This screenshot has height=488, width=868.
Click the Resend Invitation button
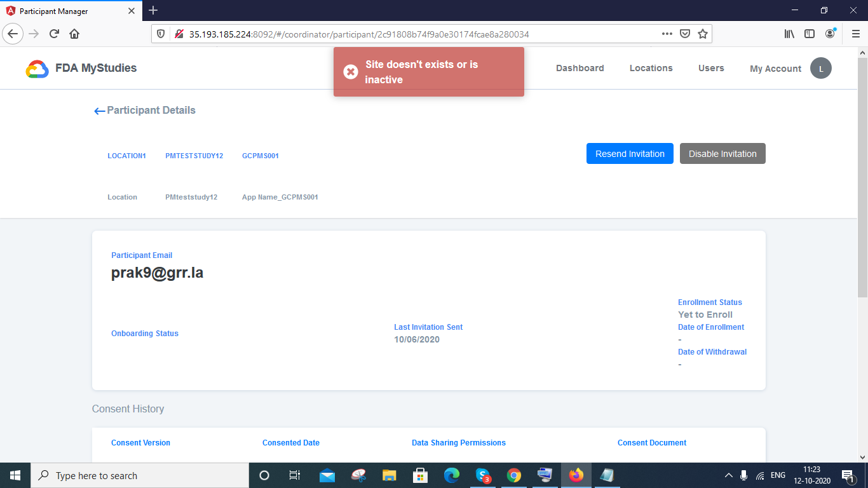(x=630, y=153)
